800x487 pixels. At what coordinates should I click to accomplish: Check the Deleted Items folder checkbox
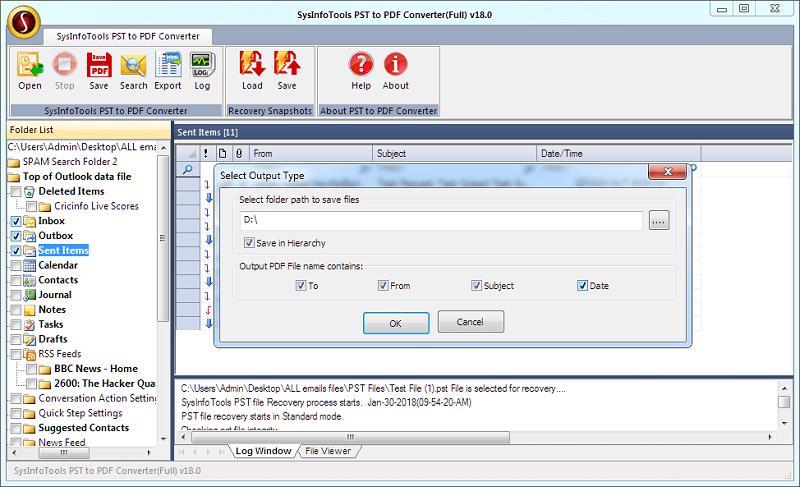click(16, 192)
